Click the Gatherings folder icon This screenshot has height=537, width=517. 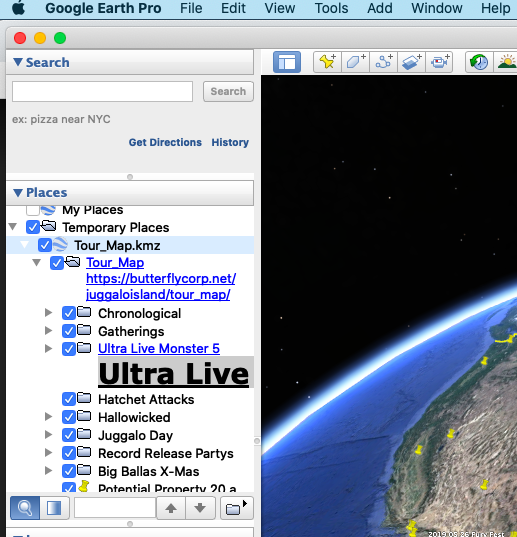(84, 330)
